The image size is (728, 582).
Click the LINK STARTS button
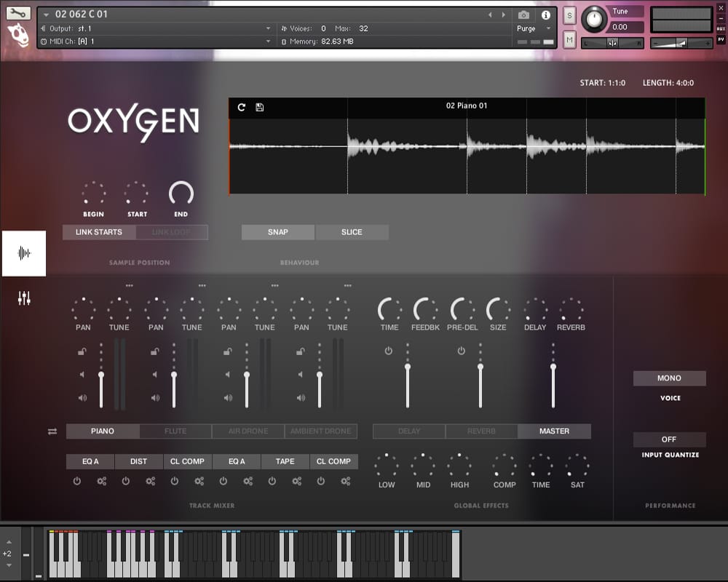(x=99, y=232)
